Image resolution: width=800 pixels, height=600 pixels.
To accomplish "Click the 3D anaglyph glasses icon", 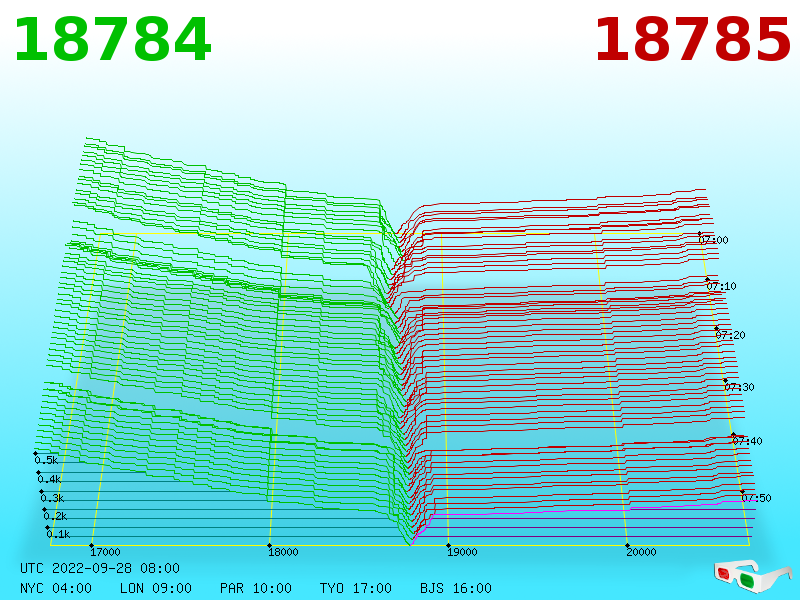I will click(752, 576).
